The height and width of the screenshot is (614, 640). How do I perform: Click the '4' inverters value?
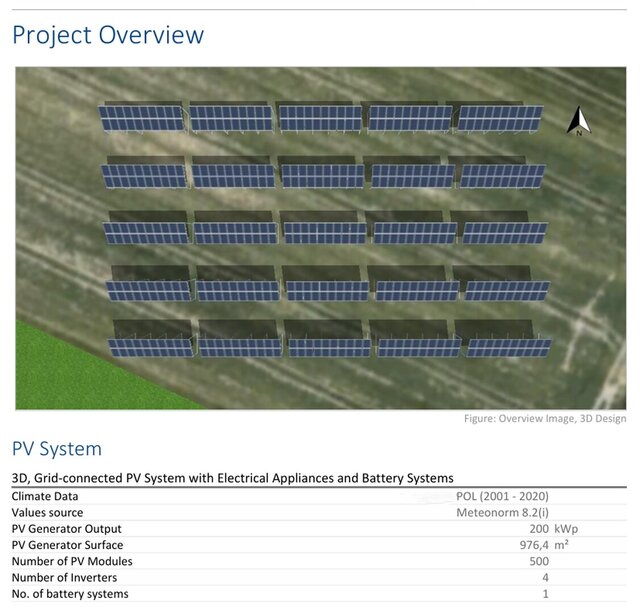[545, 578]
